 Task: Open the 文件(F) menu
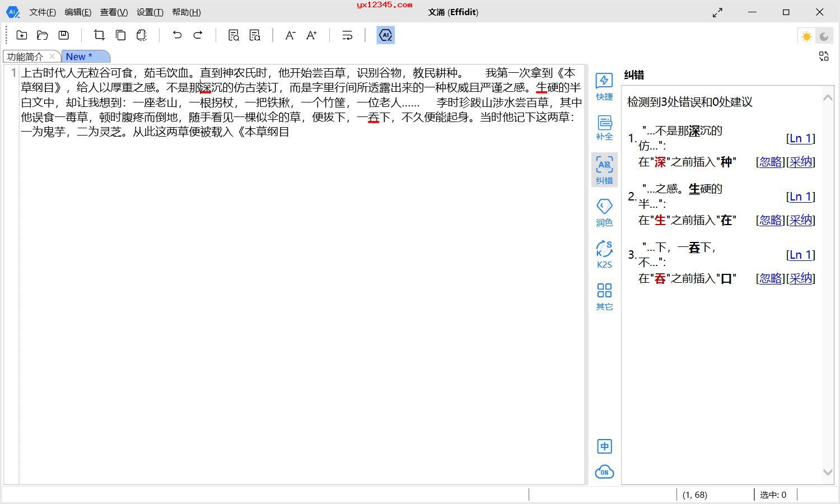tap(43, 12)
